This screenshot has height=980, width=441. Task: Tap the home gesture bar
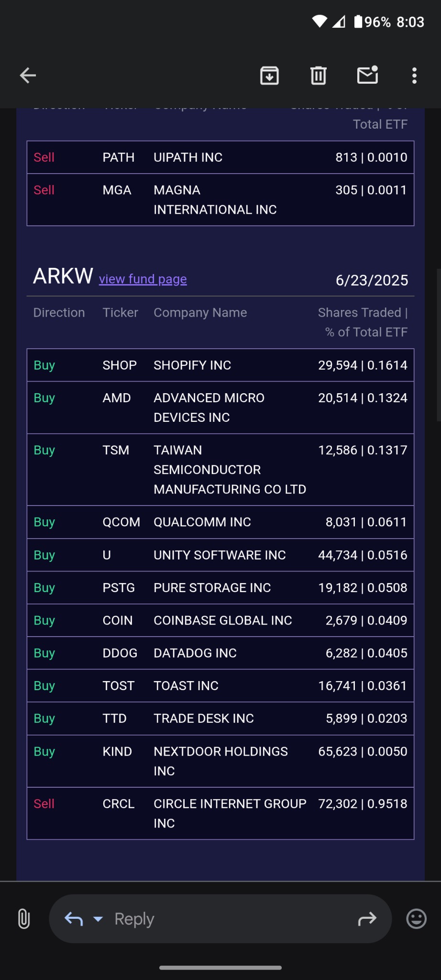[220, 968]
